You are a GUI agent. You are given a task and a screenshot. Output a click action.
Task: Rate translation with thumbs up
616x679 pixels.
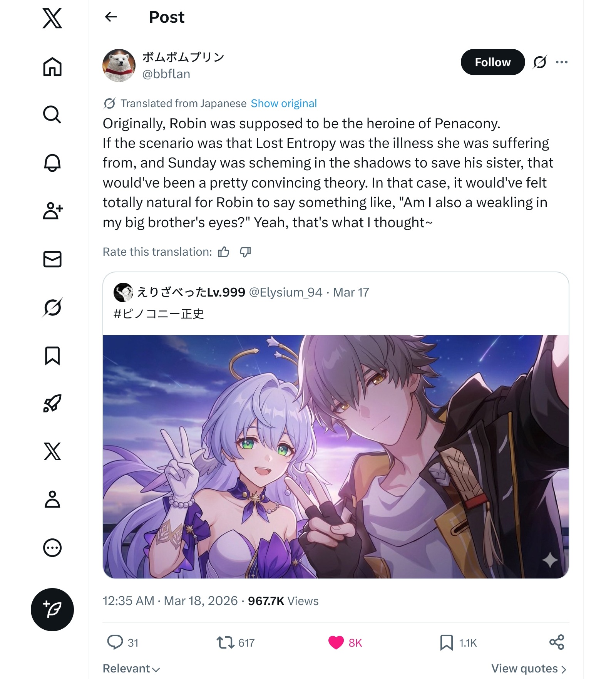pos(224,252)
